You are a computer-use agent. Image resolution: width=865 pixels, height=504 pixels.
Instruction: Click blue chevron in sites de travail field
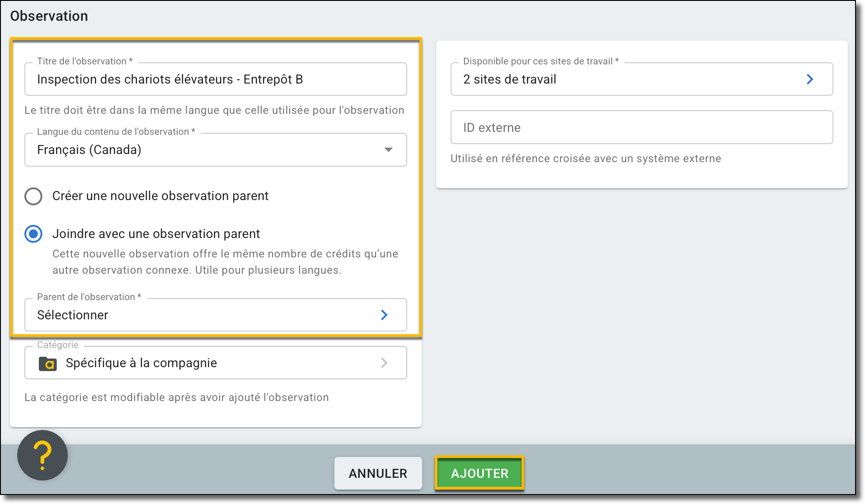click(809, 79)
